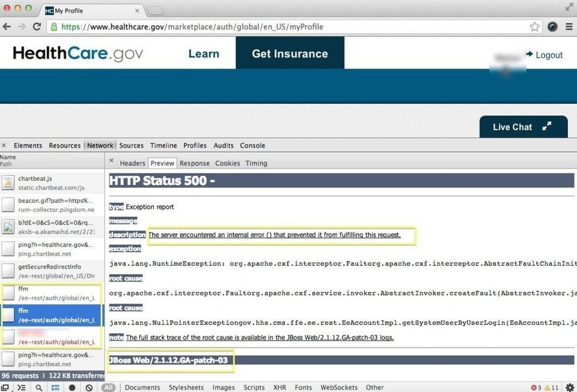Clear the network log with the ban icon
The image size is (577, 392).
(x=89, y=387)
